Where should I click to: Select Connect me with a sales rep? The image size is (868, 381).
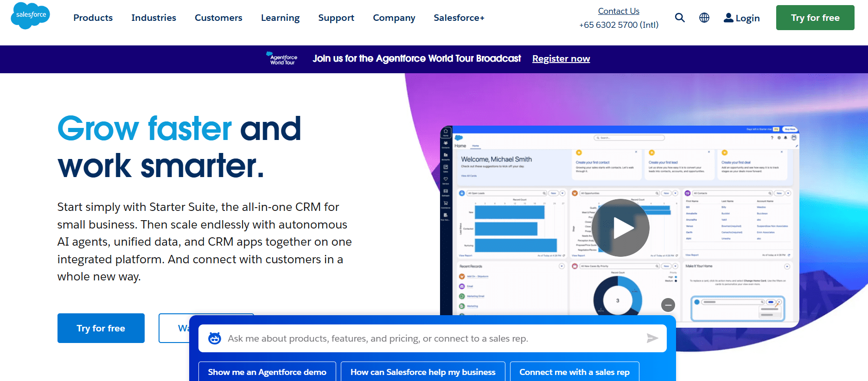click(x=574, y=372)
